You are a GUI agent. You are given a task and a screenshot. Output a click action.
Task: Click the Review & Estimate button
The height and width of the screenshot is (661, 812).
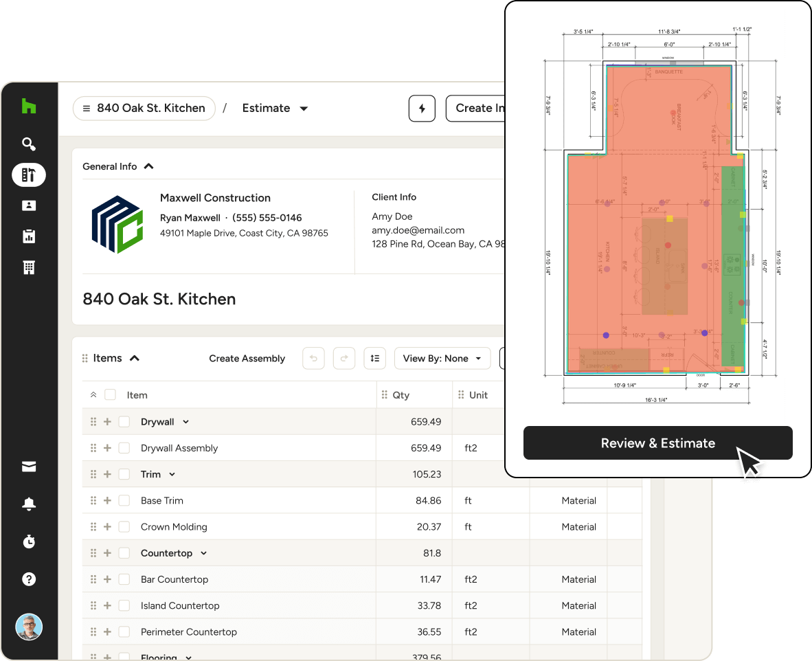(657, 443)
